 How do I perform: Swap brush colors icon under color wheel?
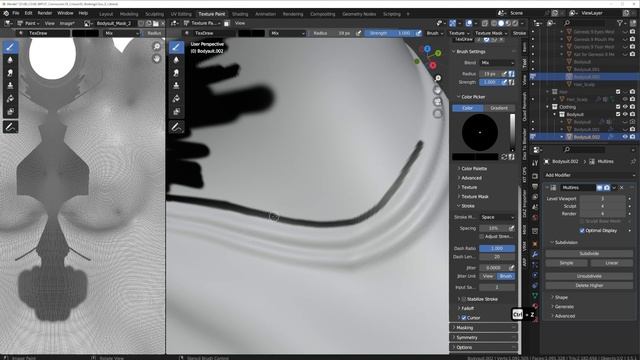click(504, 157)
